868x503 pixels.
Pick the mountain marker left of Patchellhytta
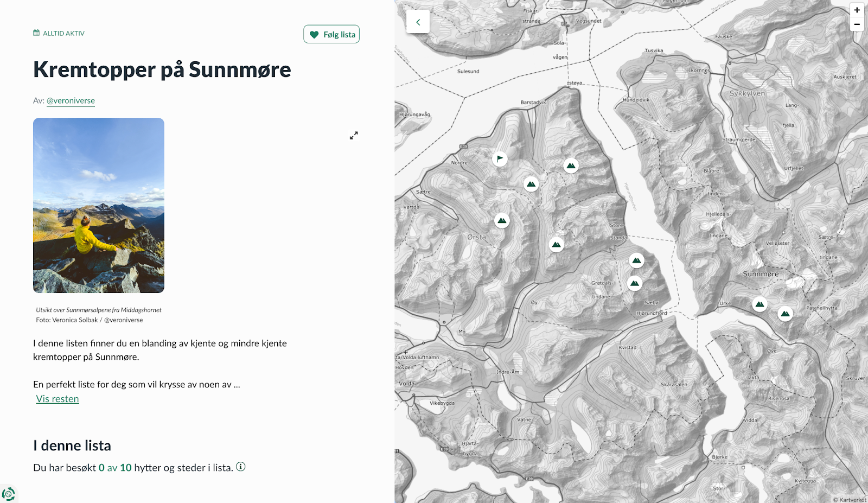click(785, 314)
